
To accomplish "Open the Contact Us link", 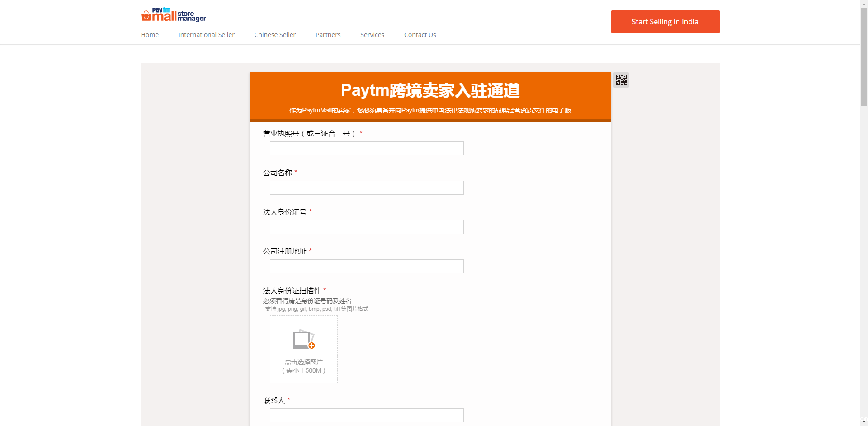I will 420,35.
